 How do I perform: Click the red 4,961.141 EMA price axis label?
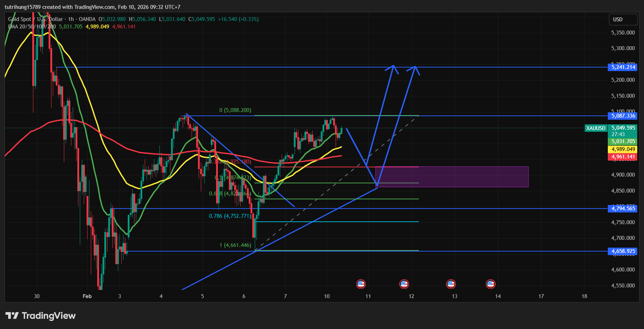click(x=623, y=157)
